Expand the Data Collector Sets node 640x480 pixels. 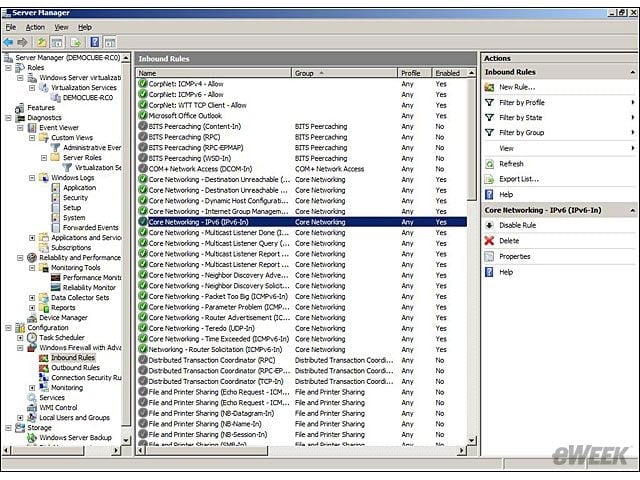pos(32,298)
